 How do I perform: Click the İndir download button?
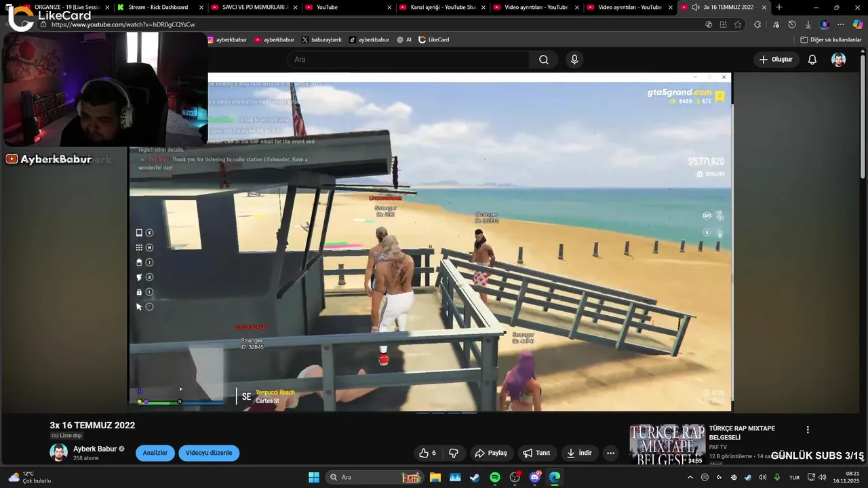tap(579, 453)
